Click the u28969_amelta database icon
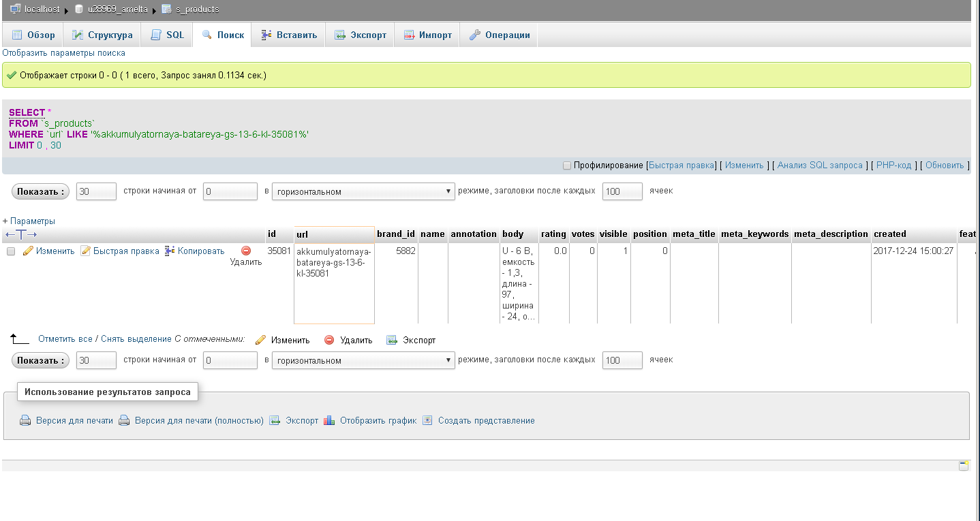The height and width of the screenshot is (521, 980). [x=79, y=10]
